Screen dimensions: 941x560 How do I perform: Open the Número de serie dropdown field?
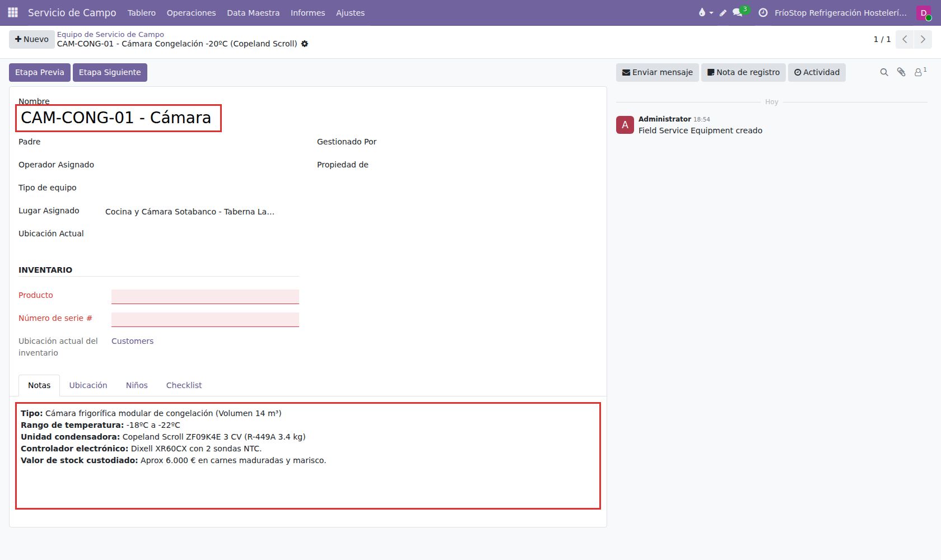coord(205,319)
